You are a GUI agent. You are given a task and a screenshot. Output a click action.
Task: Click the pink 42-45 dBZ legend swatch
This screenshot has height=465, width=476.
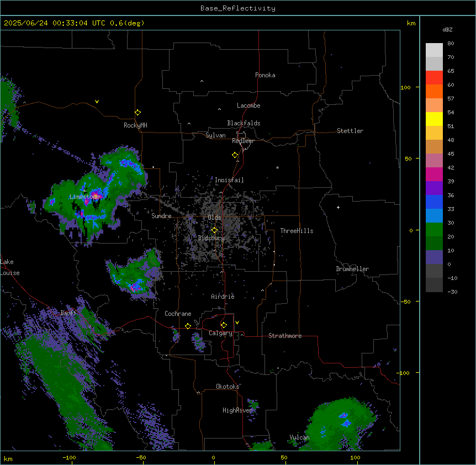pyautogui.click(x=434, y=160)
